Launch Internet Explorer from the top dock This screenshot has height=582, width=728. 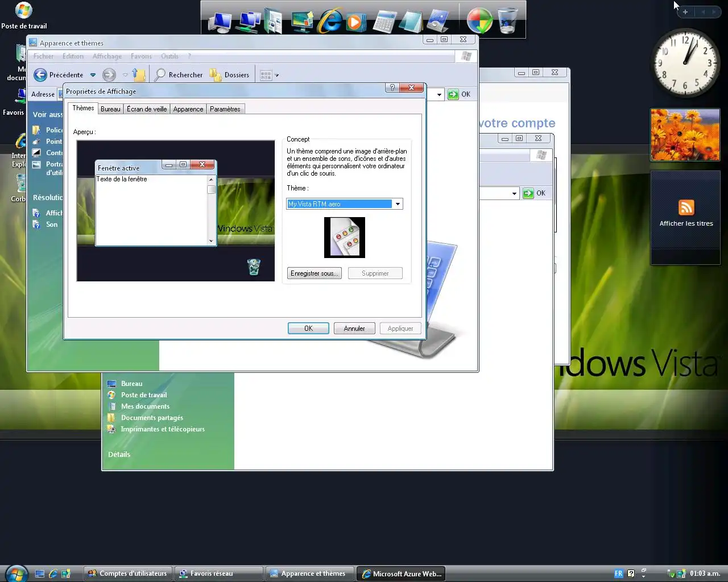point(329,21)
